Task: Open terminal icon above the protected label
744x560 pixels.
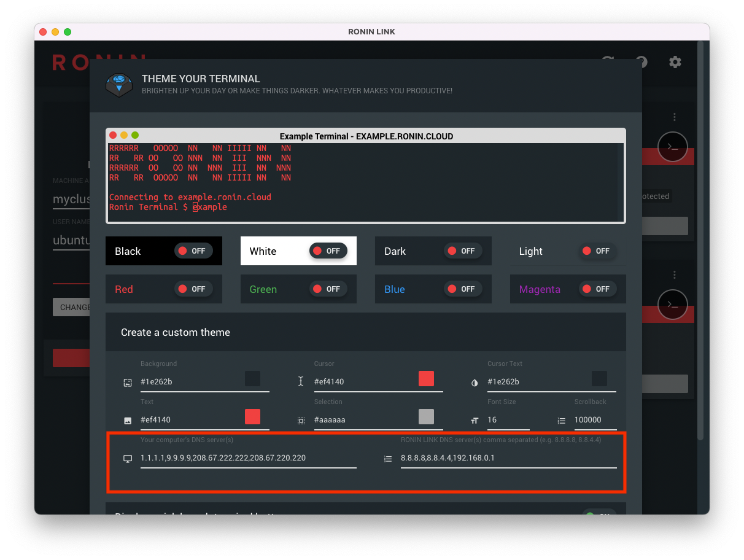Action: (x=672, y=146)
